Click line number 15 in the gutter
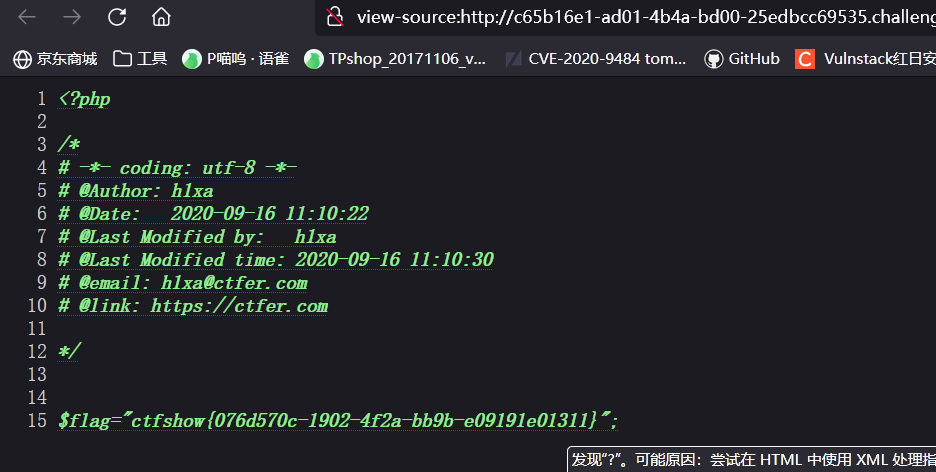Screen dimensions: 936x472 tap(37, 421)
